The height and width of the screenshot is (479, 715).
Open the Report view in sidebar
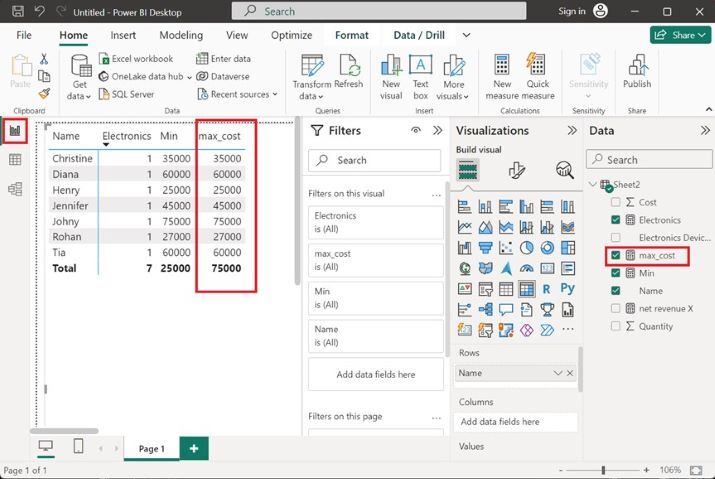coord(15,131)
